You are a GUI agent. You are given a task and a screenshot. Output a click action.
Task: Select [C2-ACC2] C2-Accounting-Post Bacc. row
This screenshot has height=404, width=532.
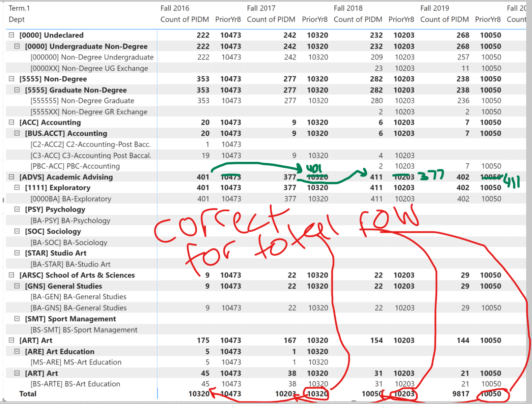[x=91, y=144]
